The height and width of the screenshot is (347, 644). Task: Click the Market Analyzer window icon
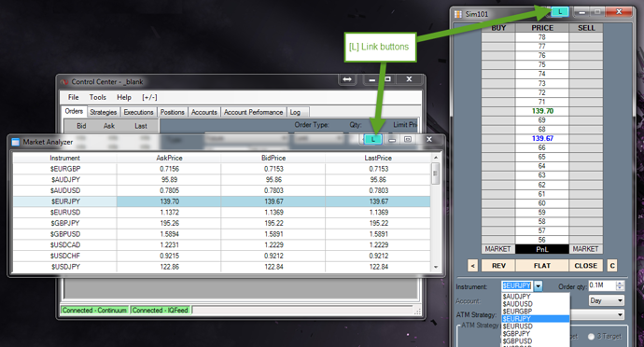pos(16,142)
